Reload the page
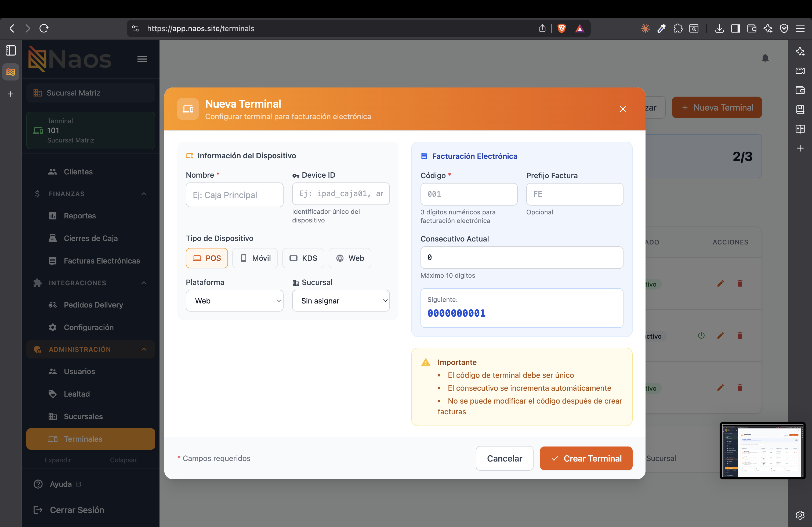812x527 pixels. click(44, 28)
